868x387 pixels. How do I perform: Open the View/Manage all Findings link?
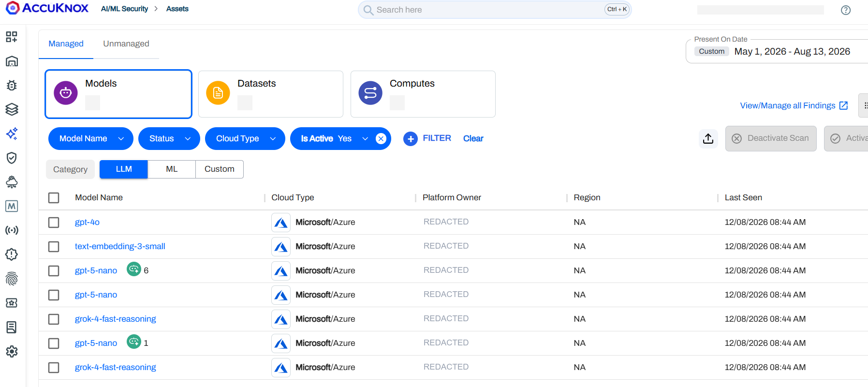[x=794, y=105]
